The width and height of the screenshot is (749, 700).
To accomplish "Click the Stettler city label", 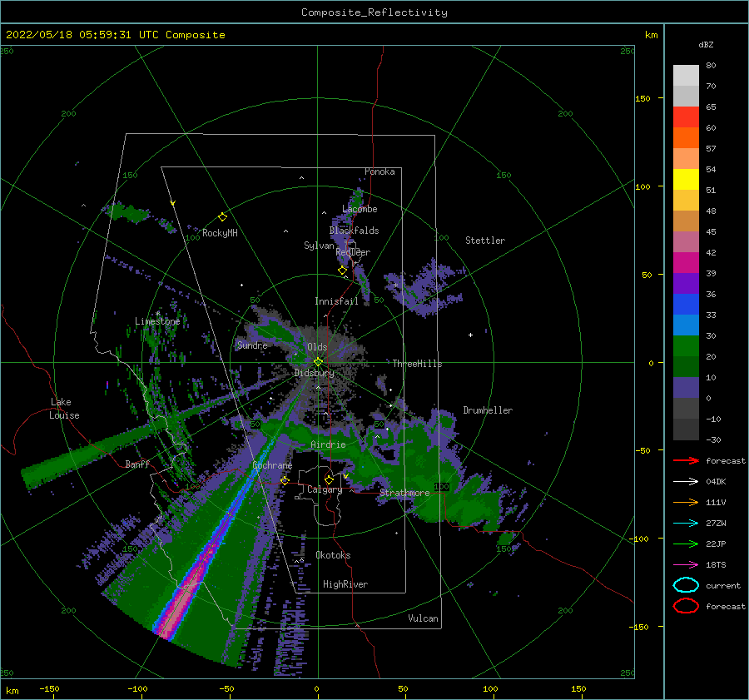I will click(485, 241).
